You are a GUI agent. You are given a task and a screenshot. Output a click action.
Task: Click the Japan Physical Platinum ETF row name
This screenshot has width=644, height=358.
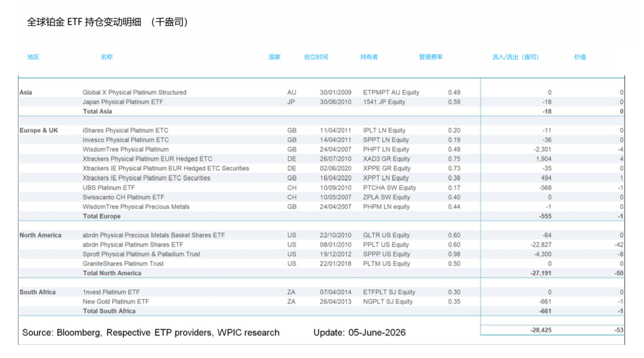[123, 102]
